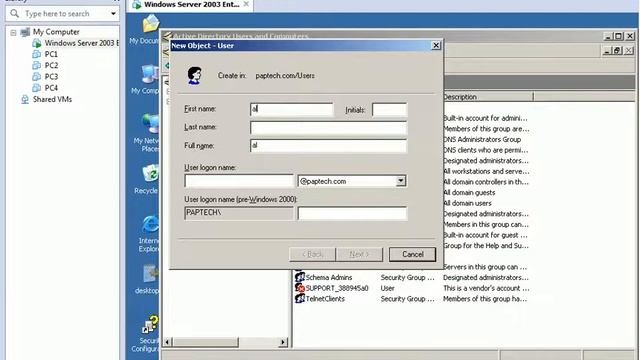Select PC2 in the library tree
This screenshot has width=640, height=360.
(51, 65)
